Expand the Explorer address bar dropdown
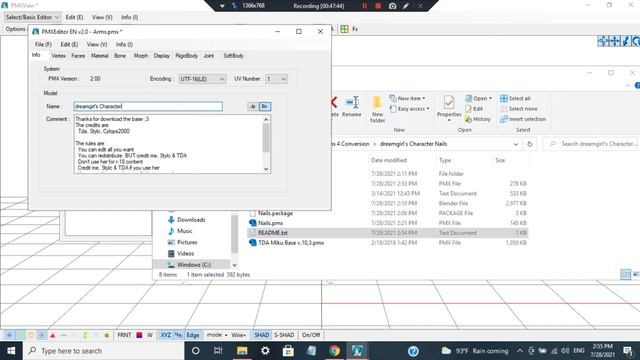The image size is (640, 360). [516, 144]
